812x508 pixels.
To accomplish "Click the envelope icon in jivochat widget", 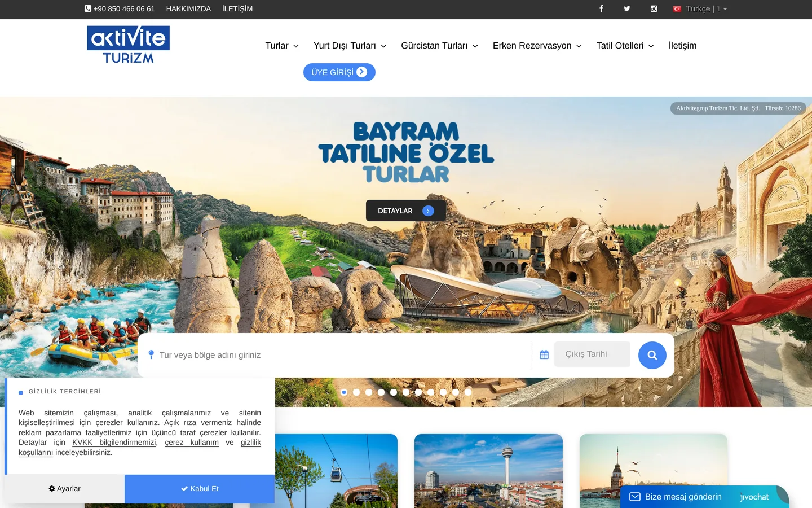I will click(635, 497).
